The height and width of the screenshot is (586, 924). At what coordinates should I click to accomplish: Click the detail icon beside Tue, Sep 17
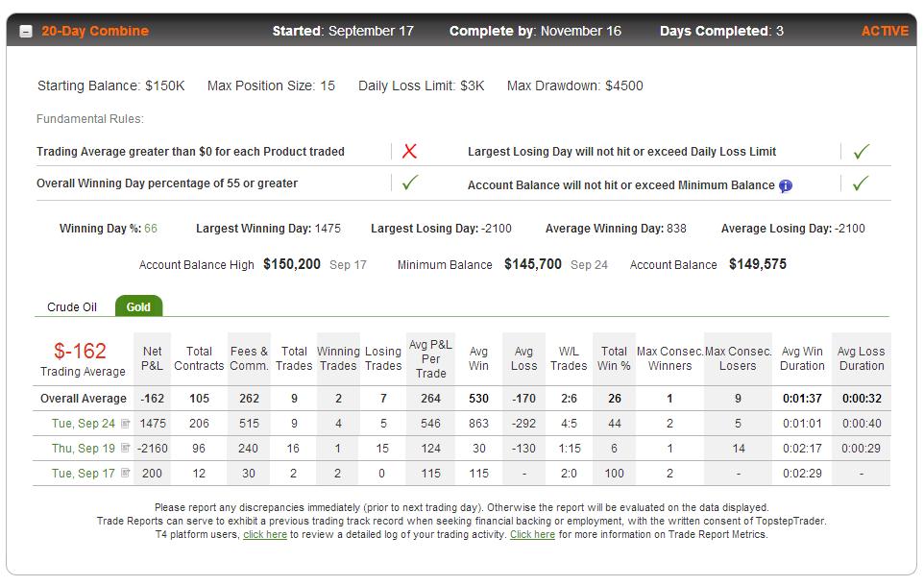(125, 473)
